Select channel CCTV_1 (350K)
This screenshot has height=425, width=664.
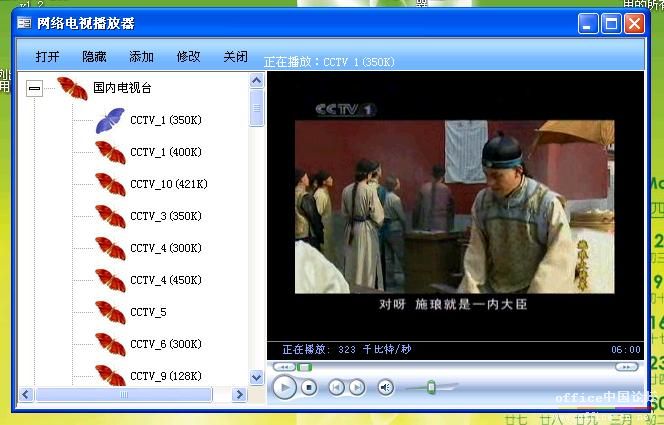coord(166,120)
